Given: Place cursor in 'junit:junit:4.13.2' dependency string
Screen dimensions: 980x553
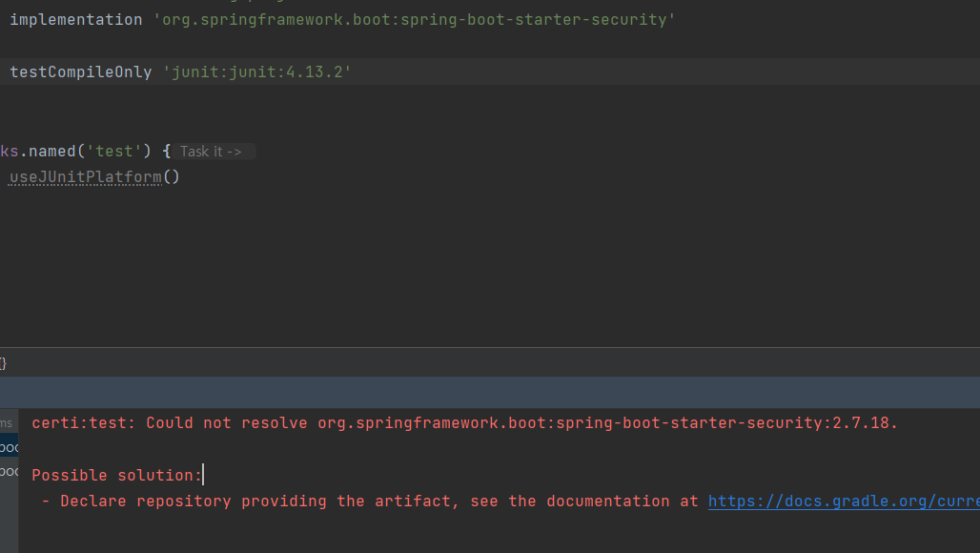Looking at the screenshot, I should click(x=256, y=72).
